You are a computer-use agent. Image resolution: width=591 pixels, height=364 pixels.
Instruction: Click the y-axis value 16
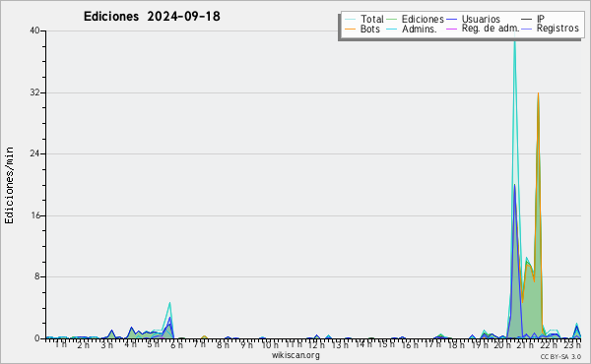tap(35, 215)
